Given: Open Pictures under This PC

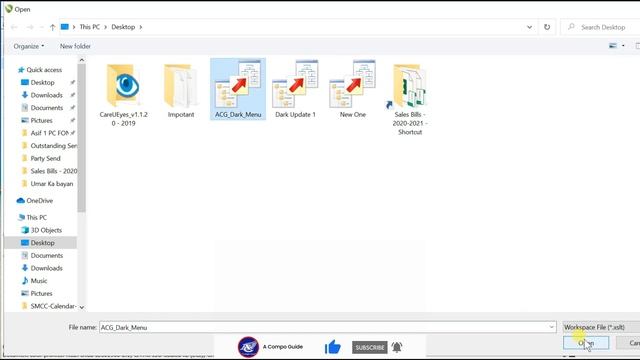Looking at the screenshot, I should [41, 293].
